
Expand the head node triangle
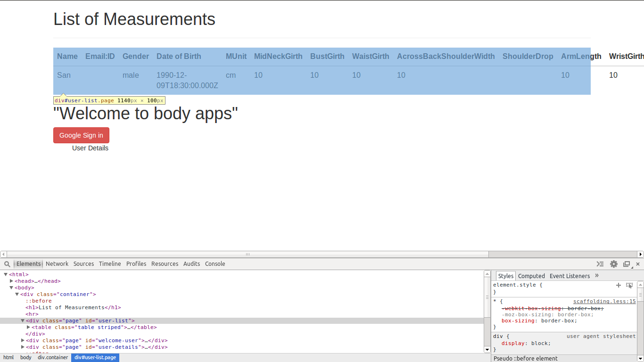[11, 281]
